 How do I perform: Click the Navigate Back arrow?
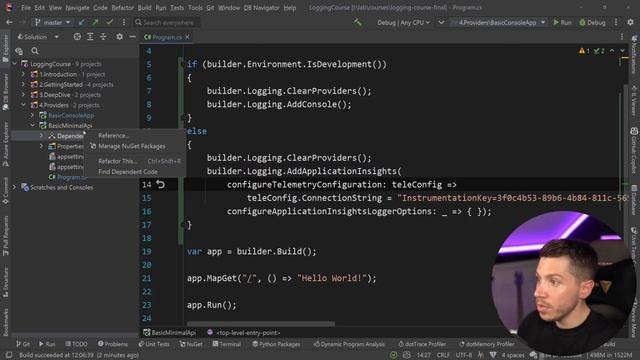(x=9, y=22)
